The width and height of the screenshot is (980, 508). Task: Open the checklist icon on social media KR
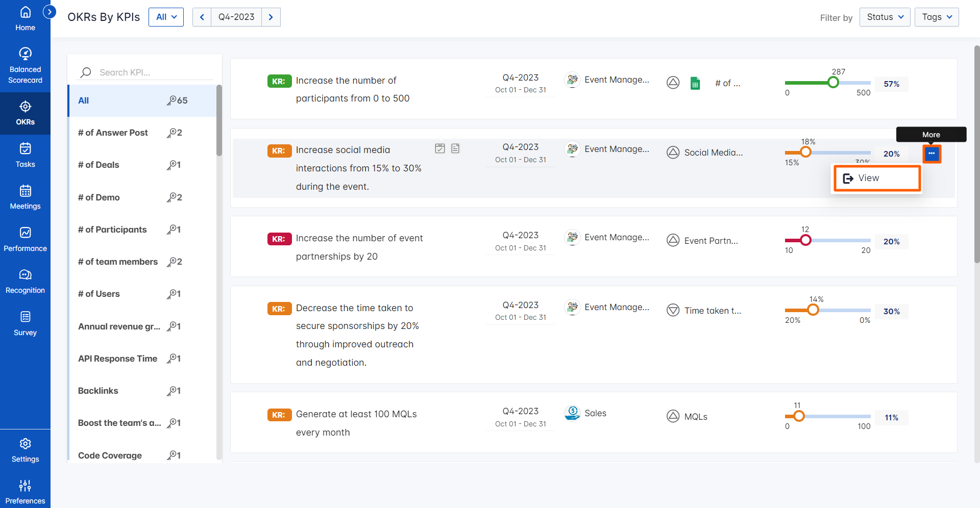440,148
